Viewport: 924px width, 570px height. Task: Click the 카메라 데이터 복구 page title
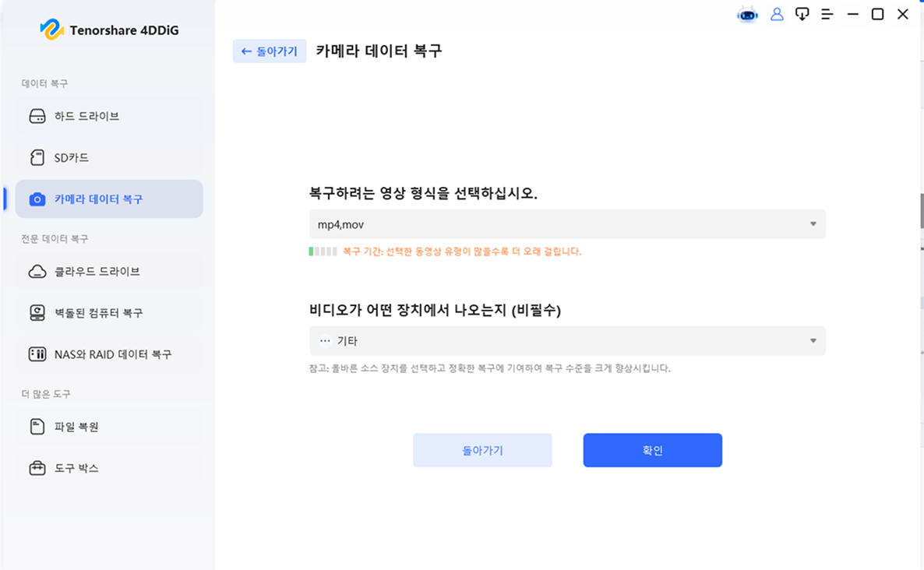click(379, 51)
